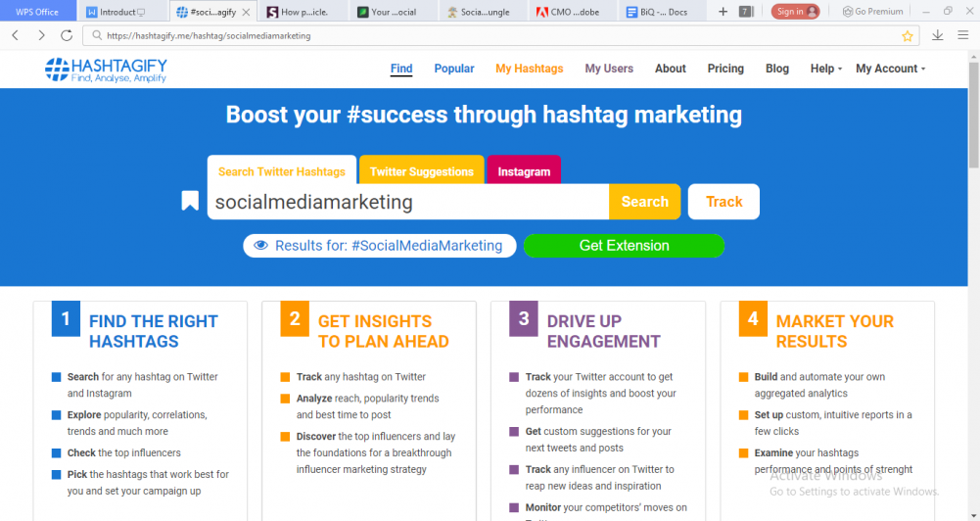
Task: Click the purple number 3 badge
Action: pyautogui.click(x=524, y=319)
